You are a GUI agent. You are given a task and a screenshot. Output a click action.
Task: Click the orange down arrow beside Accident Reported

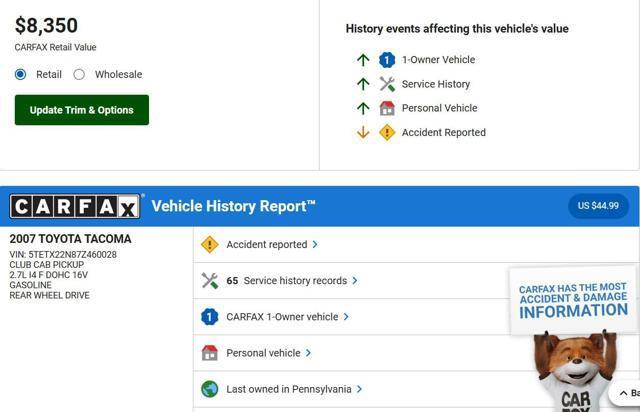[363, 132]
